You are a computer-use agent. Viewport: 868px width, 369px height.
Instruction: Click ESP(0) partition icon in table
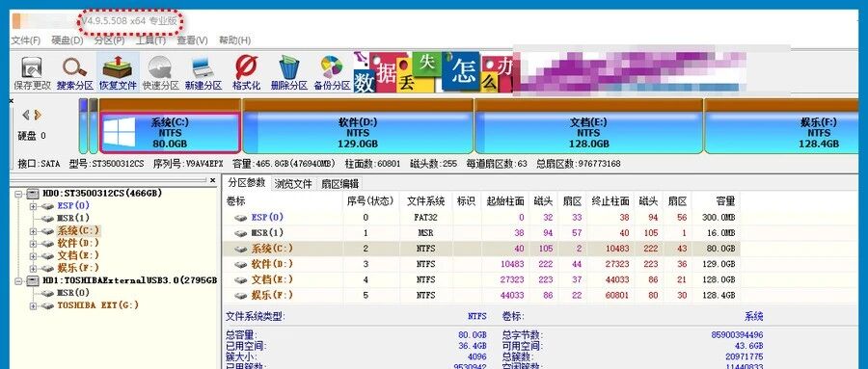tap(240, 218)
